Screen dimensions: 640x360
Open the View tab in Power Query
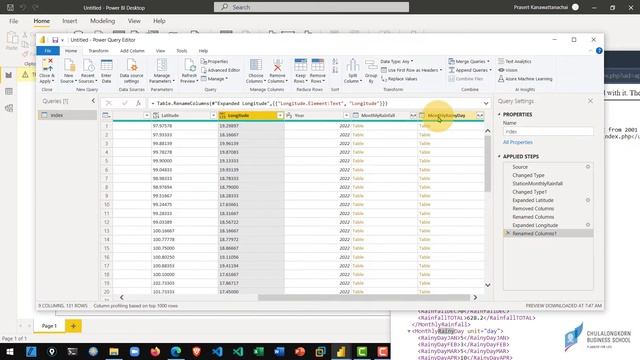coord(160,51)
